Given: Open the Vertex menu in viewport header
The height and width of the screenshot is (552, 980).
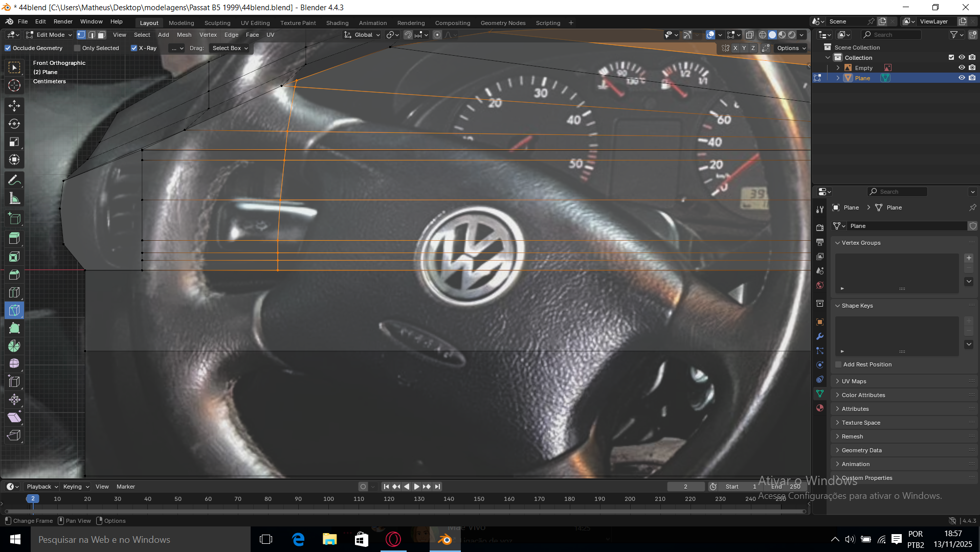Looking at the screenshot, I should (x=208, y=35).
